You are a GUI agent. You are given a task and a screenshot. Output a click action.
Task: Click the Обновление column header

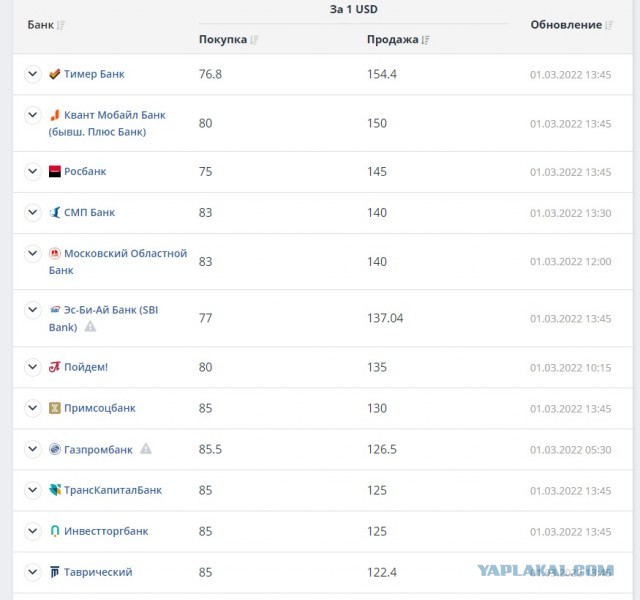point(566,25)
